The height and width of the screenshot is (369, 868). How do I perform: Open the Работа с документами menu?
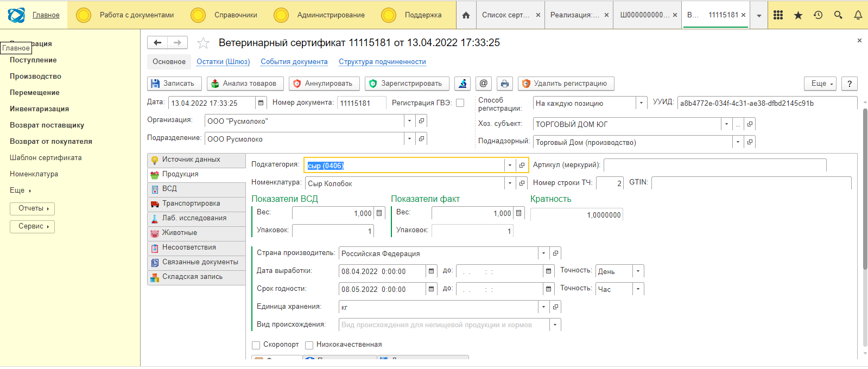125,15
